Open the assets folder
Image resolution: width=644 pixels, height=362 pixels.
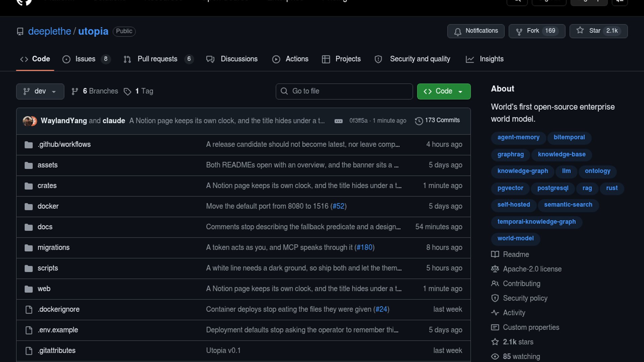point(47,165)
